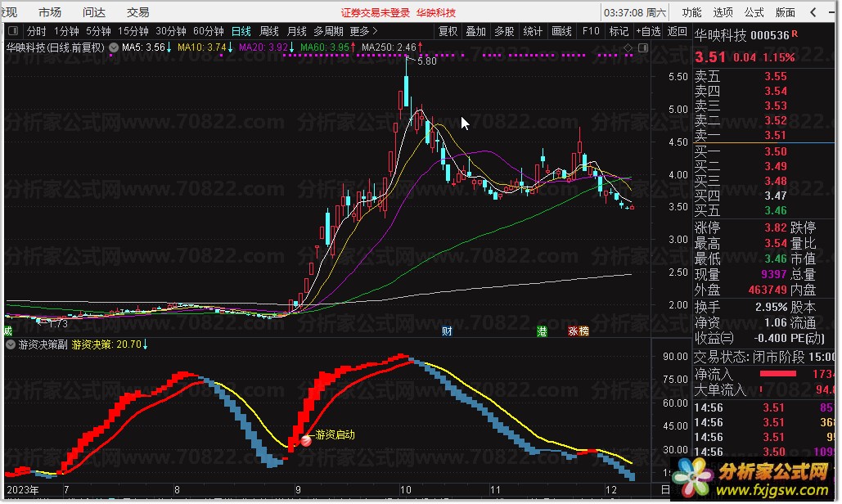Open the 问达 menu
The height and width of the screenshot is (504, 842).
(x=94, y=11)
